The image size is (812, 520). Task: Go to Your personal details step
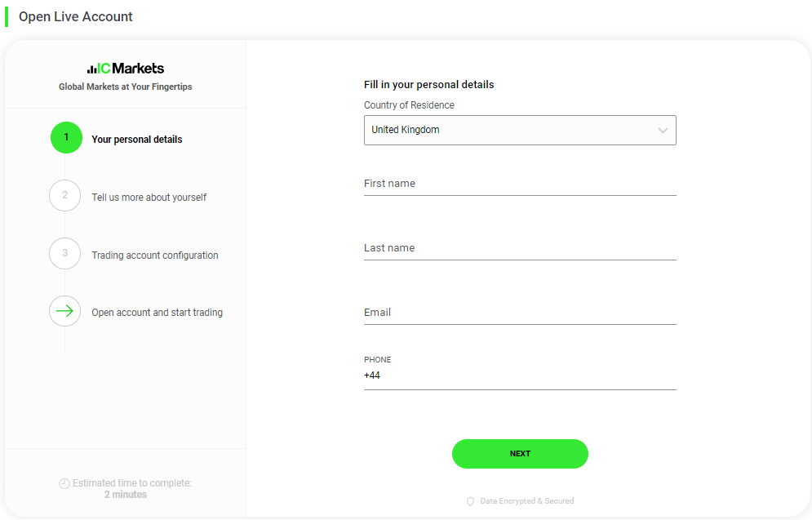137,140
